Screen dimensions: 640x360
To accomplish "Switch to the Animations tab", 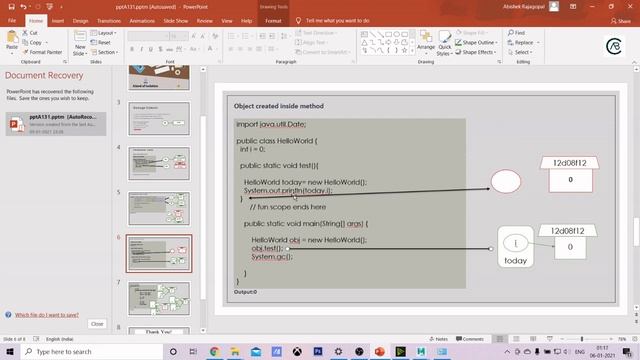I will (x=142, y=20).
